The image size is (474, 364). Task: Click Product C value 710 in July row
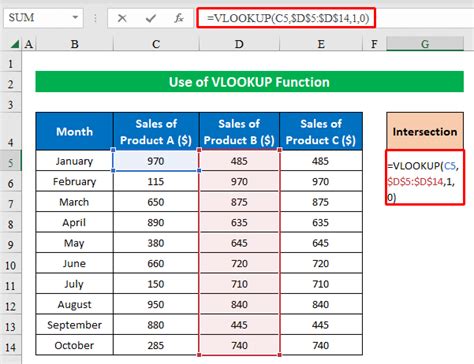[x=321, y=284]
